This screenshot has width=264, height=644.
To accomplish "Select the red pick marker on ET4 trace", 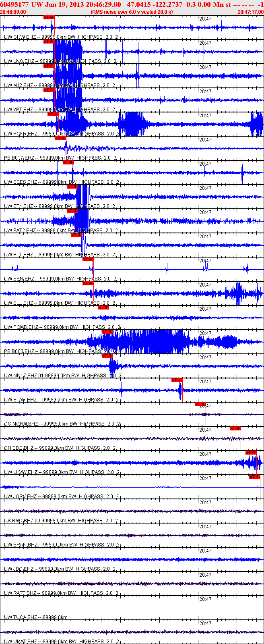I will (72, 187).
